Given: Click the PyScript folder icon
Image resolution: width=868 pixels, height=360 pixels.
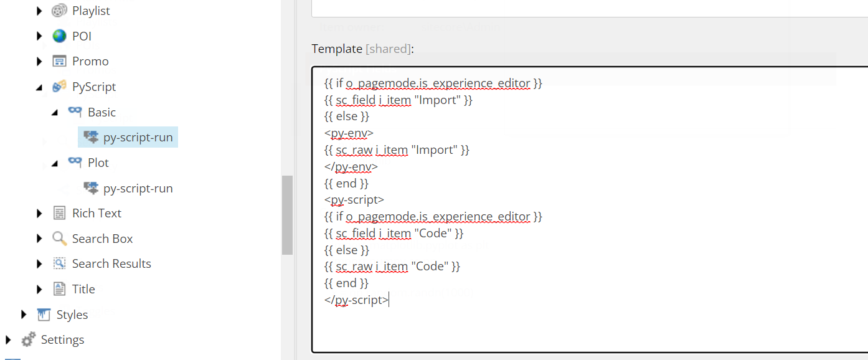Looking at the screenshot, I should [x=59, y=87].
